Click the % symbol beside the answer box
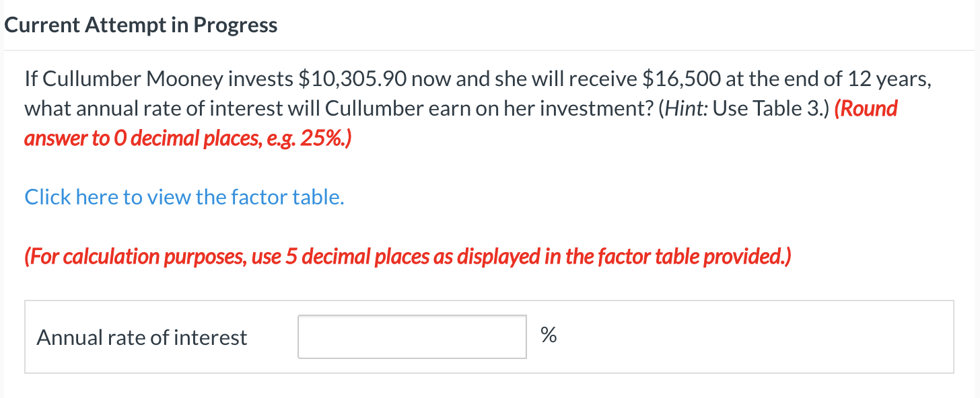 tap(548, 336)
